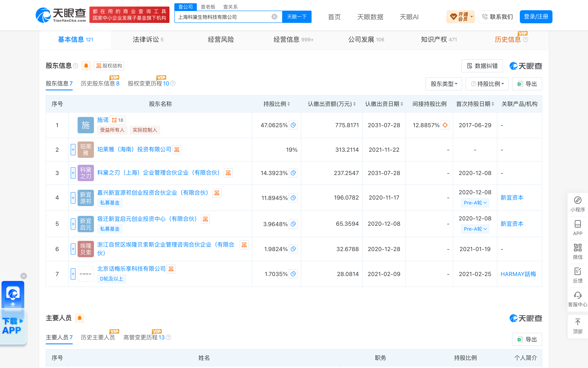Click the 数据纠错 button

click(x=482, y=66)
